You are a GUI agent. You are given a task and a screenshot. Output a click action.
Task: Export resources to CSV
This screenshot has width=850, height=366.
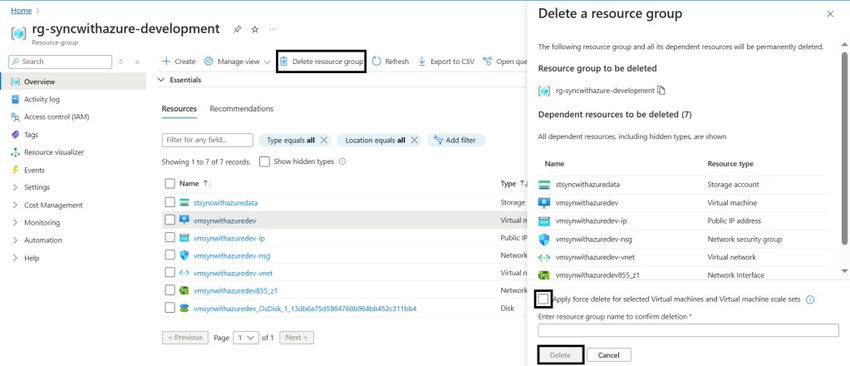pyautogui.click(x=446, y=61)
